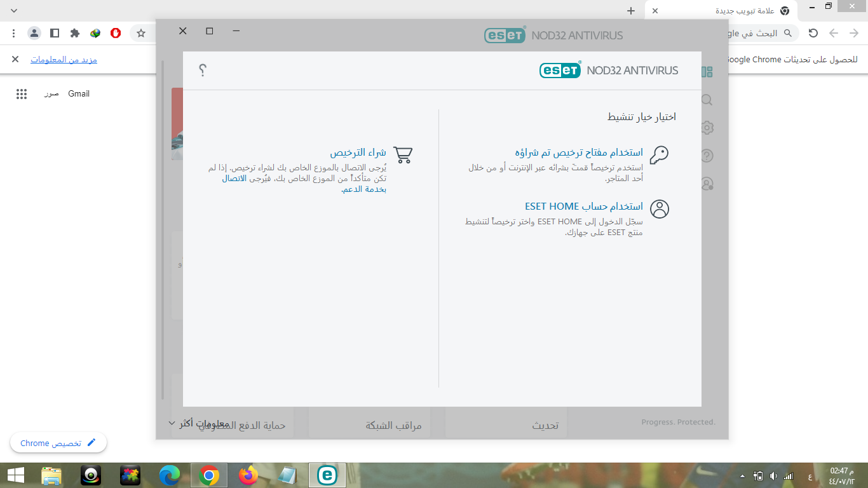Image resolution: width=868 pixels, height=488 pixels.
Task: Toggle Chrome side panel icon
Action: pyautogui.click(x=55, y=33)
